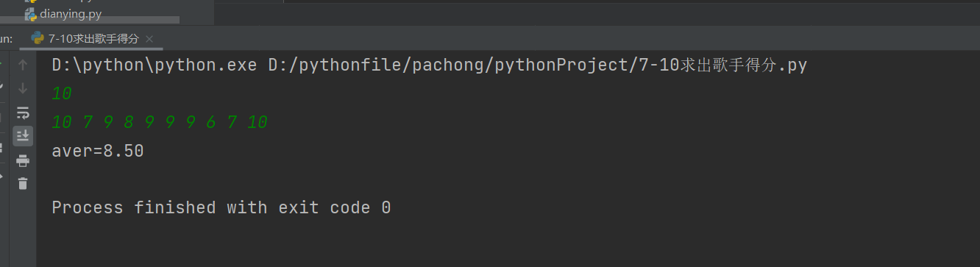The width and height of the screenshot is (980, 267).
Task: Toggle Scroll to End of console
Action: point(23,135)
